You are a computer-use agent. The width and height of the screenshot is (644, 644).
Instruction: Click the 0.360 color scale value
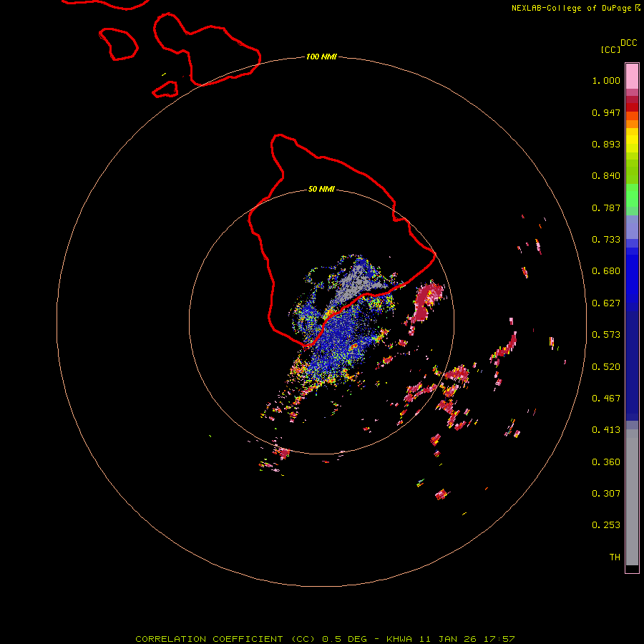(x=606, y=462)
